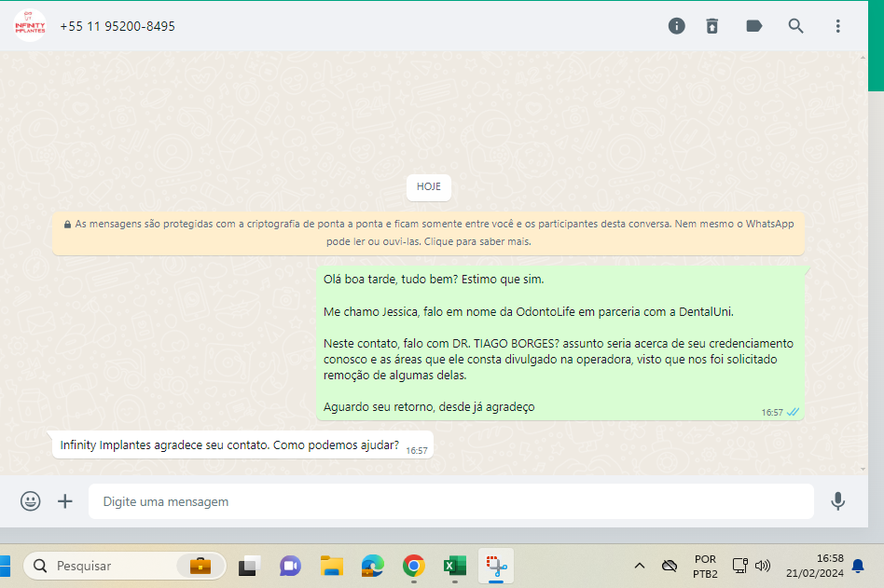884x588 pixels.
Task: Click the chat scrollbar up arrow
Action: click(x=863, y=58)
